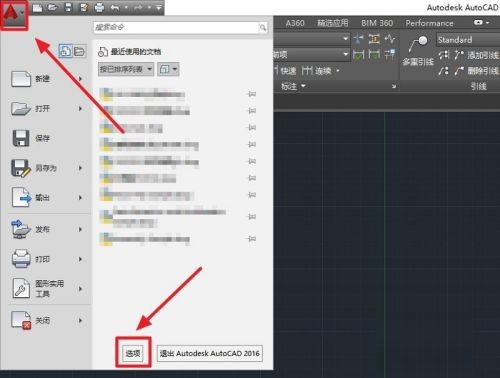This screenshot has width=500, height=378.
Task: Click the New drawing icon in quick access toolbar
Action: tap(37, 7)
